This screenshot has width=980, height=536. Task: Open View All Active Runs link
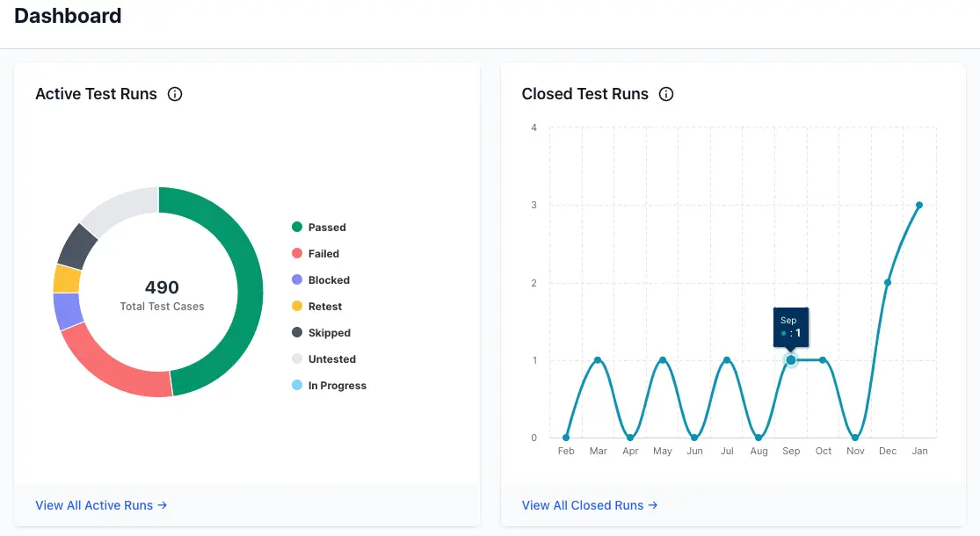tap(101, 505)
